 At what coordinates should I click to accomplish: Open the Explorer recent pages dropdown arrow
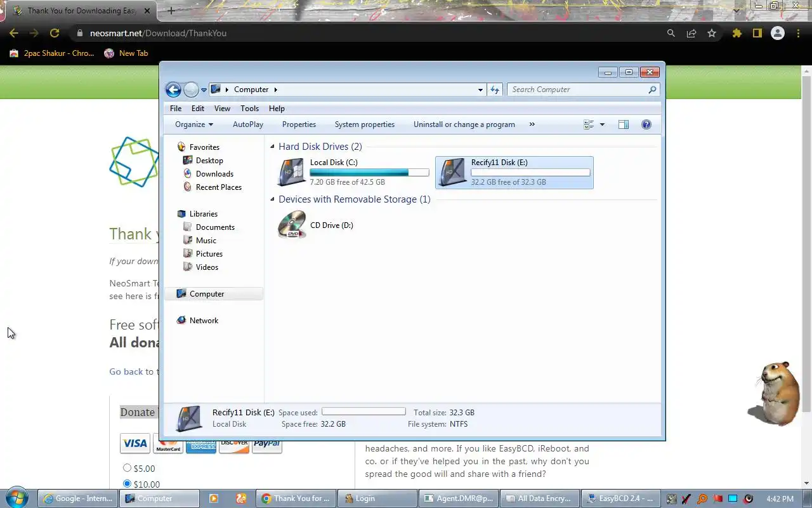point(204,90)
